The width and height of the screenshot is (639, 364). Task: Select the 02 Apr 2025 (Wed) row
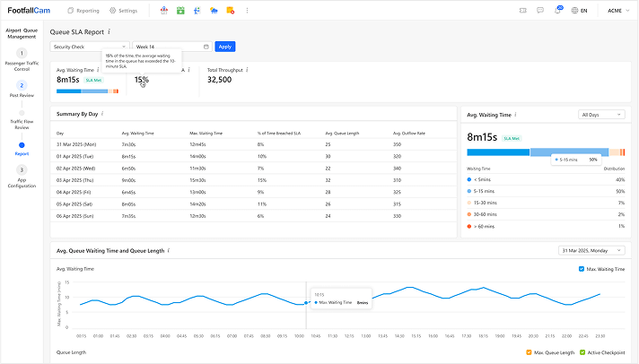(x=253, y=169)
